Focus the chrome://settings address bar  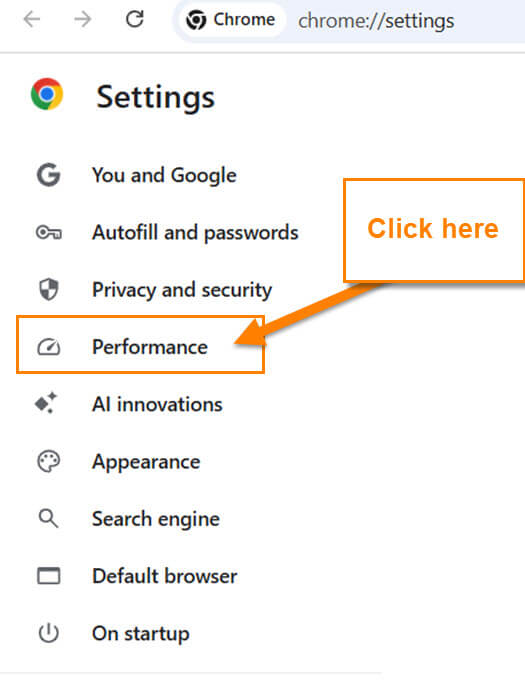click(x=376, y=21)
